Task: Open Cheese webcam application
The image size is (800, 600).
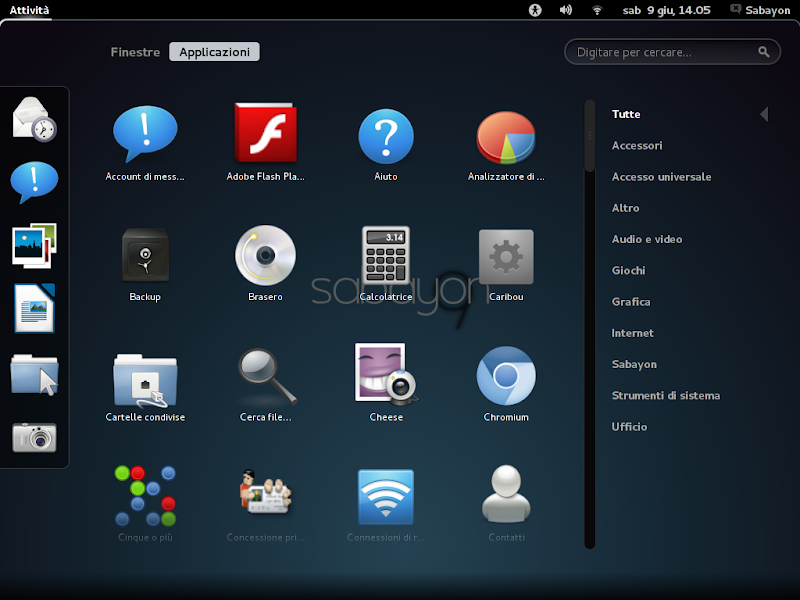Action: [x=386, y=373]
